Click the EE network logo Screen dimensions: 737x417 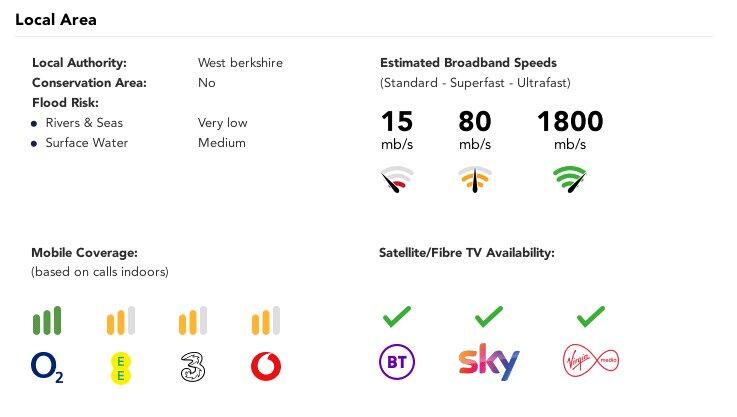click(x=120, y=367)
